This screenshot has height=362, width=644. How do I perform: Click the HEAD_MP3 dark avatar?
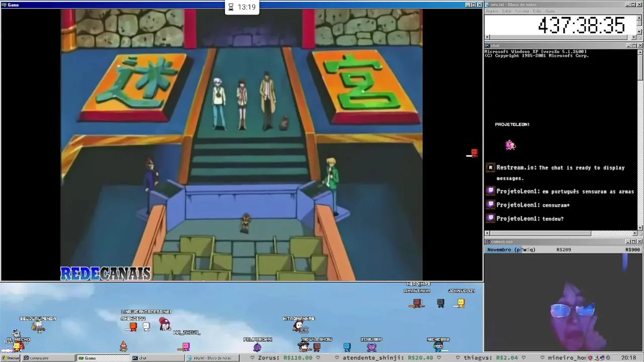click(x=441, y=303)
